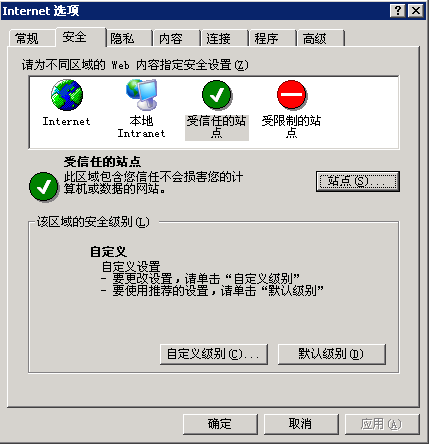This screenshot has width=429, height=444.
Task: Click the large green checkmark beside zone description
Action: [44, 187]
